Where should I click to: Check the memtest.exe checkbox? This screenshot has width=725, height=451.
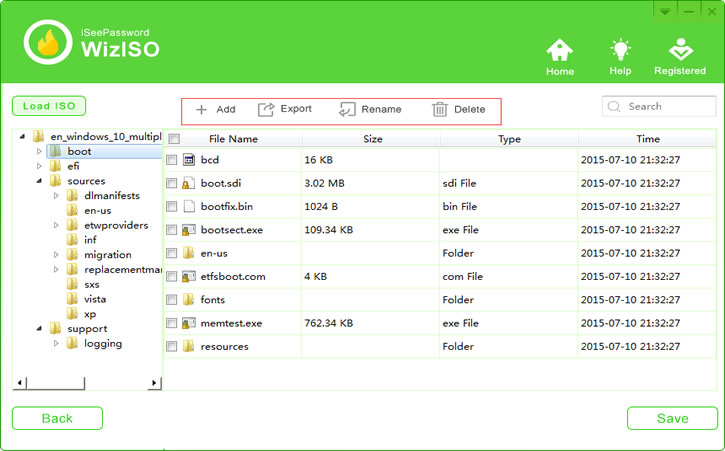coord(172,323)
